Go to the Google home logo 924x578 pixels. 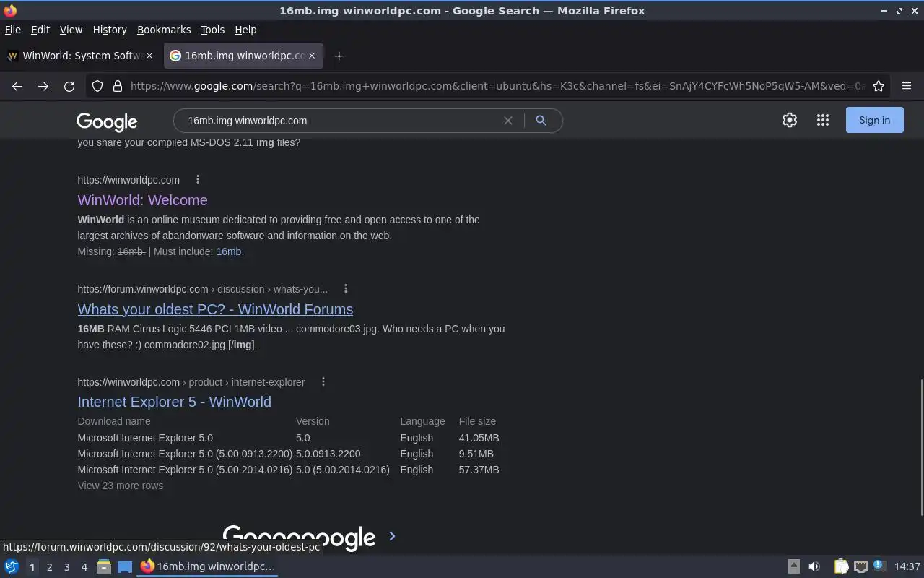coord(107,121)
